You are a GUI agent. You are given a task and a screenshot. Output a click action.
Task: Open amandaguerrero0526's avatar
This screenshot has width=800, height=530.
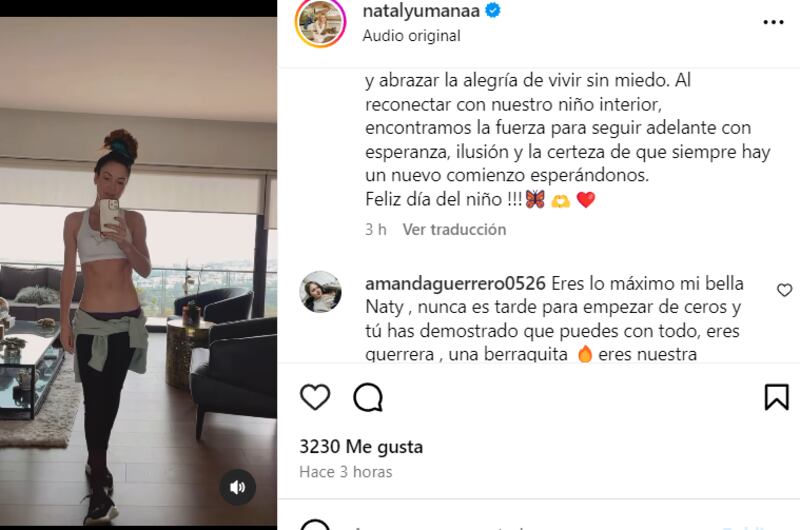tap(320, 292)
